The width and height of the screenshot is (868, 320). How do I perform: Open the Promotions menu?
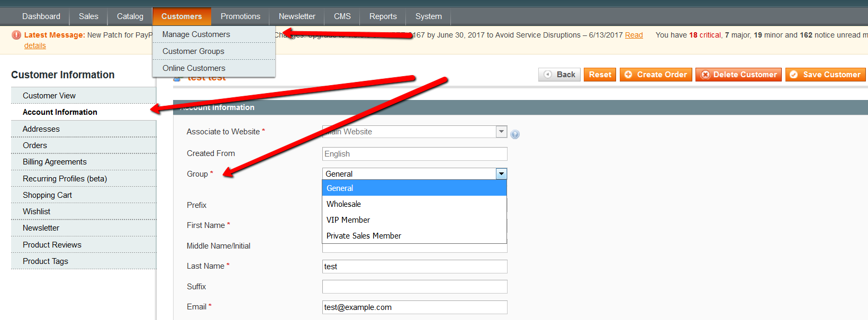tap(240, 16)
